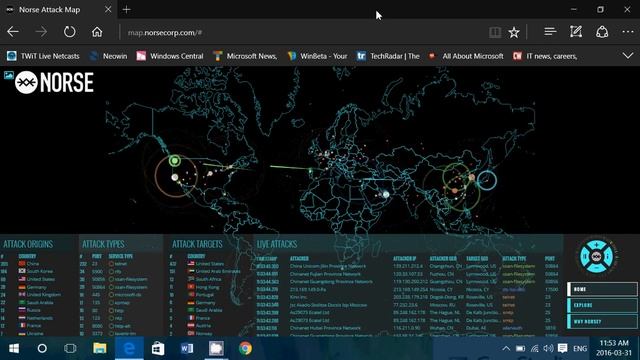Show hidden system tray icons

[506, 348]
